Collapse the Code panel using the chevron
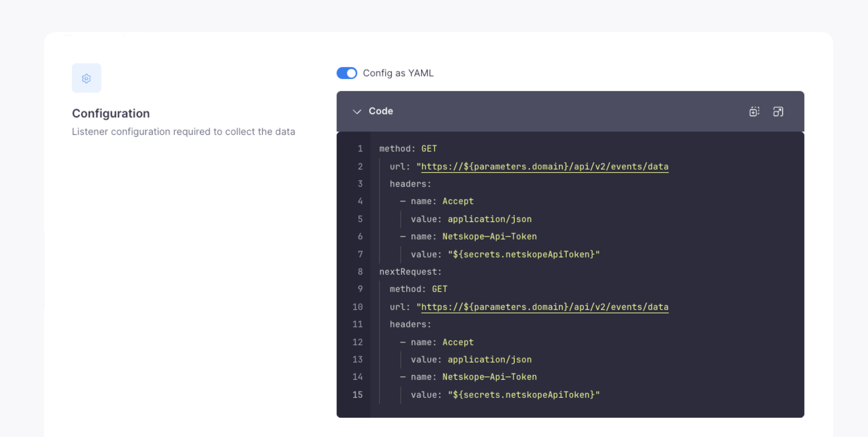 point(356,111)
